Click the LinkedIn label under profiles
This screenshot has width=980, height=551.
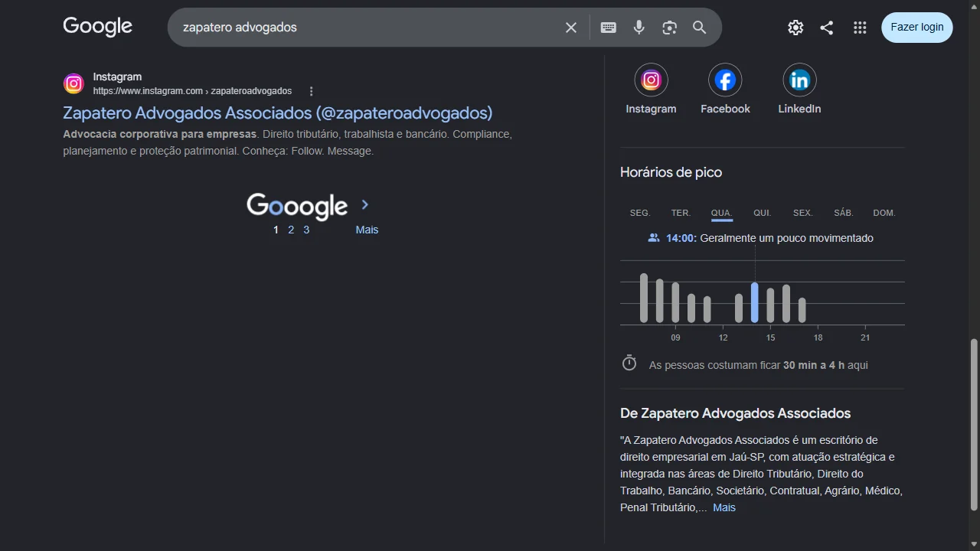click(x=799, y=109)
